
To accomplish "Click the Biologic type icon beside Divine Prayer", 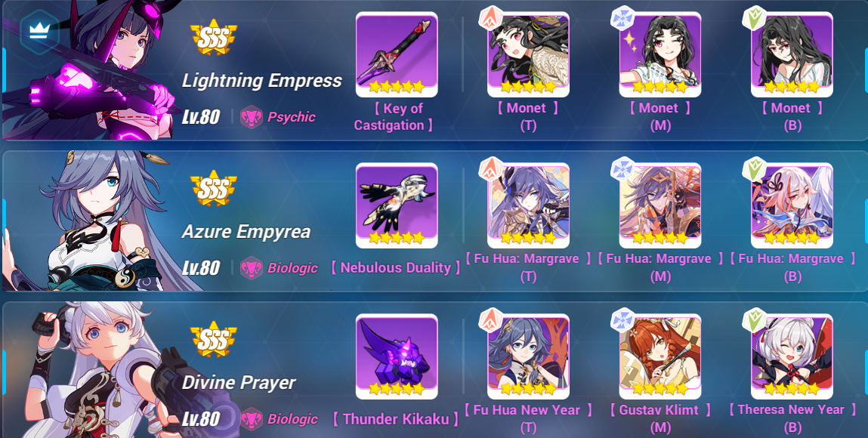I will 252,418.
